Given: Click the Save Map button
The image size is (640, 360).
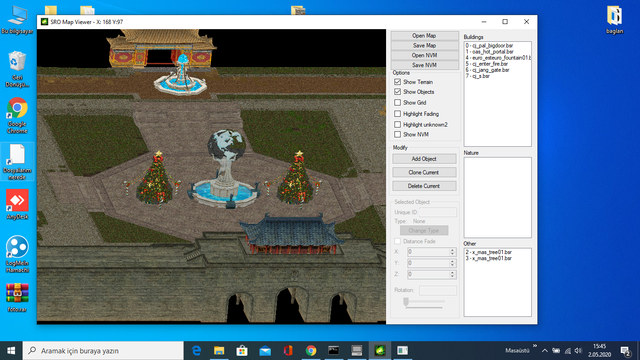Looking at the screenshot, I should (x=424, y=45).
